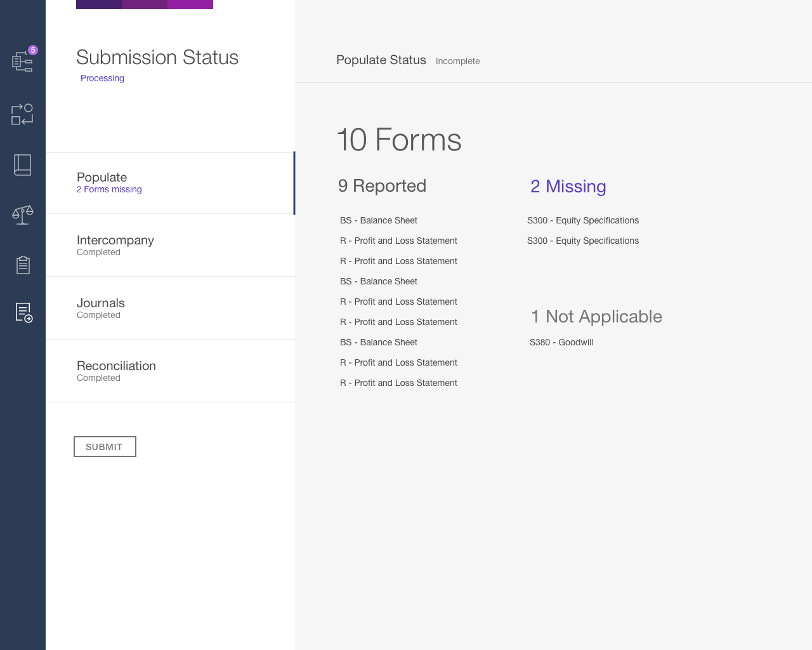This screenshot has height=650, width=812.
Task: Open the clipboard sidebar icon
Action: tap(23, 265)
